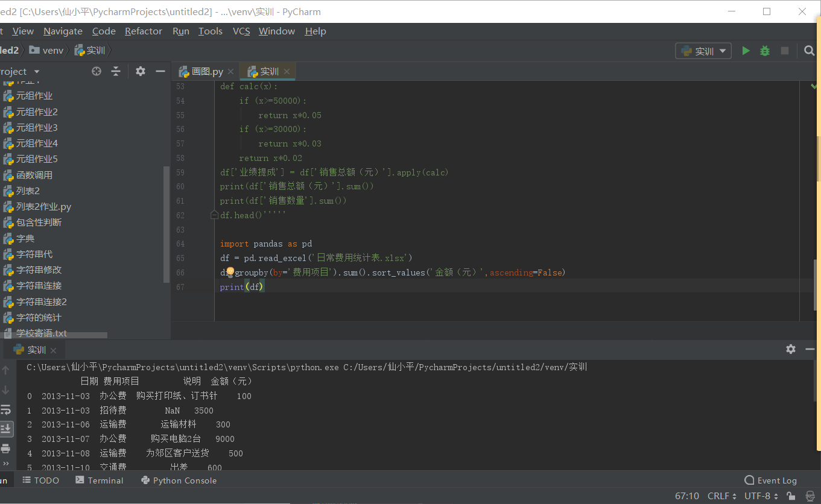Expand more Run toolbar actions chevron
Screen dimensions: 821x504
click(6, 464)
